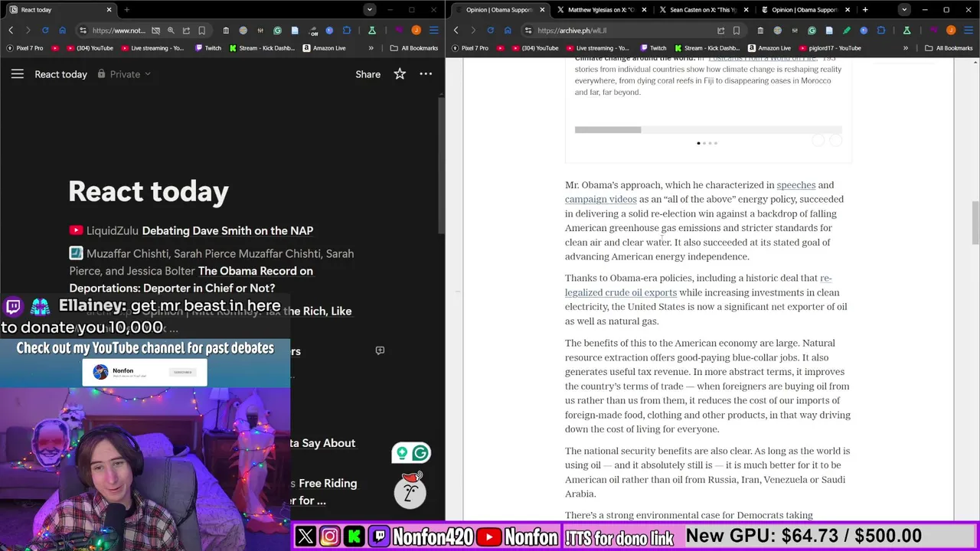This screenshot has height=551, width=980.
Task: Open Debating Dave Smith on the NAP link
Action: [x=227, y=230]
